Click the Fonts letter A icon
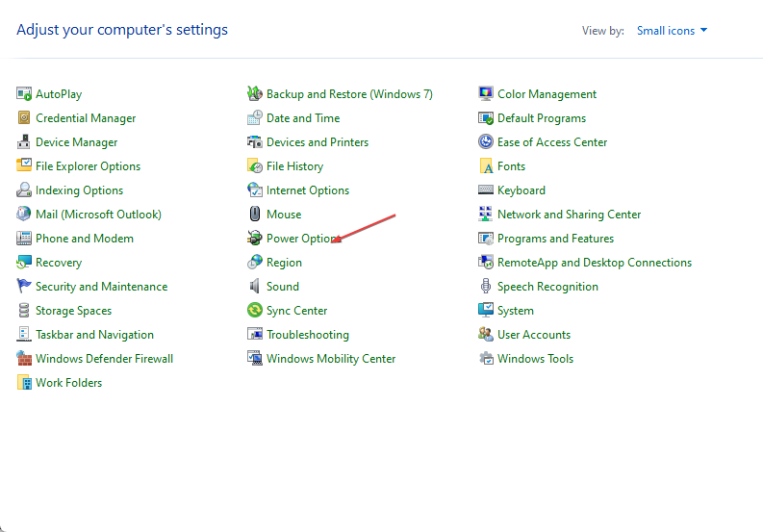 (486, 165)
